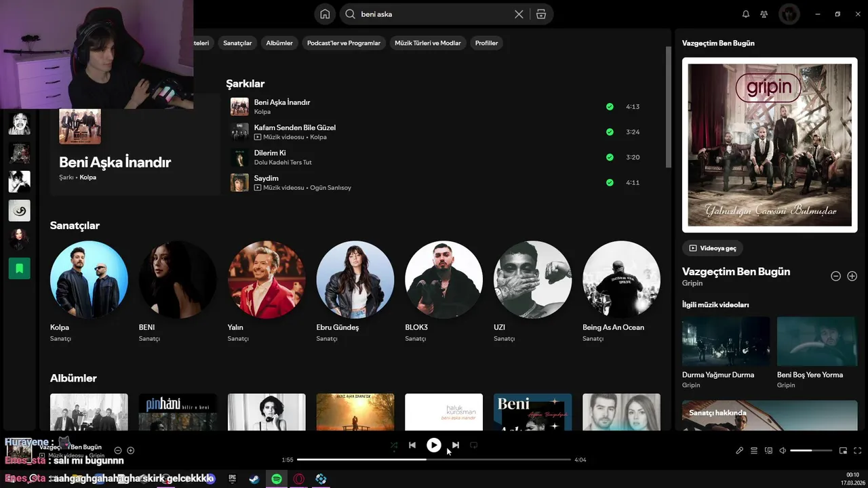
Task: Click Videoya geç button
Action: 713,248
